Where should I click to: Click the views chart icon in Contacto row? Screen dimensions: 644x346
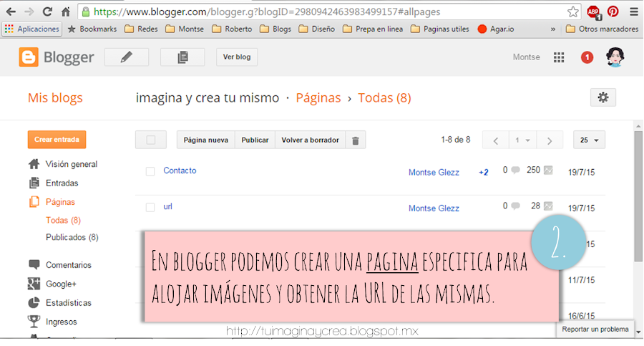point(548,170)
